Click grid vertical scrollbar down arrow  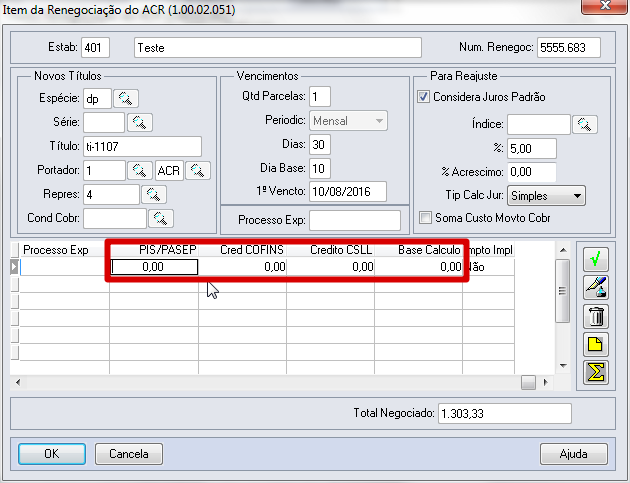pos(563,366)
